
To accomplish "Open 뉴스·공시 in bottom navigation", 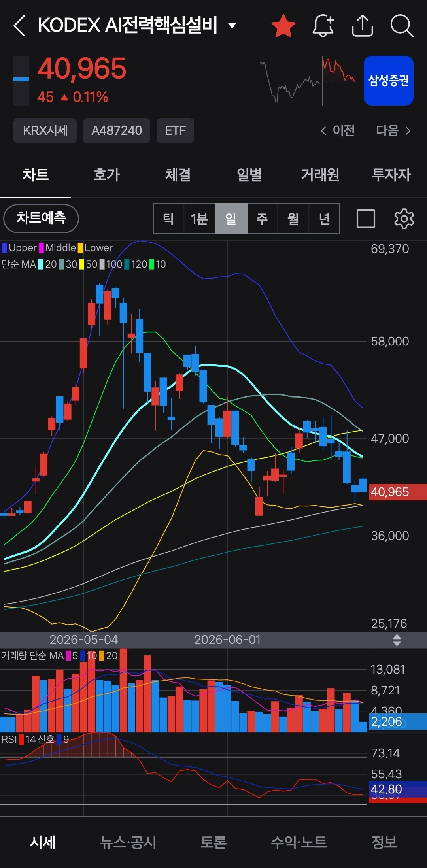I will pos(128,842).
